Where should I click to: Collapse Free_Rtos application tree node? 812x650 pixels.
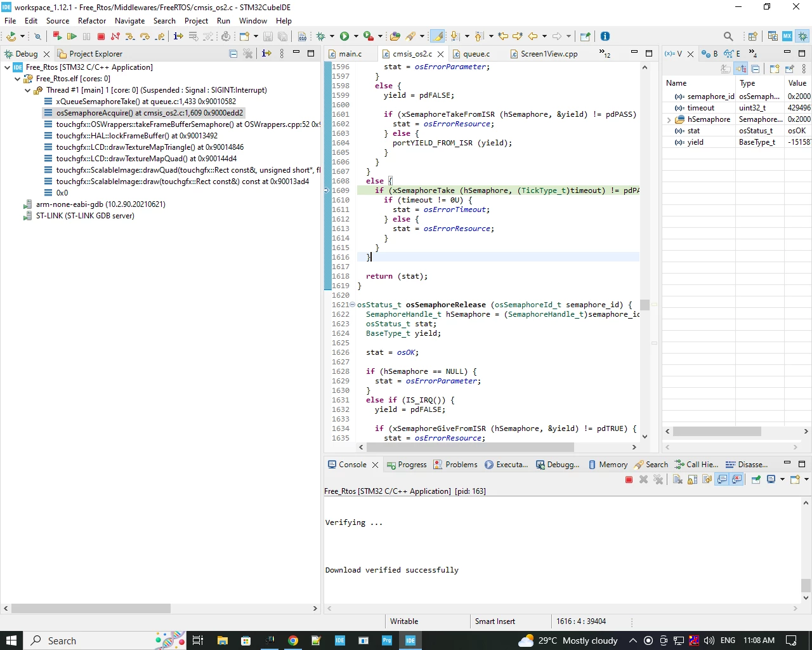(7, 67)
